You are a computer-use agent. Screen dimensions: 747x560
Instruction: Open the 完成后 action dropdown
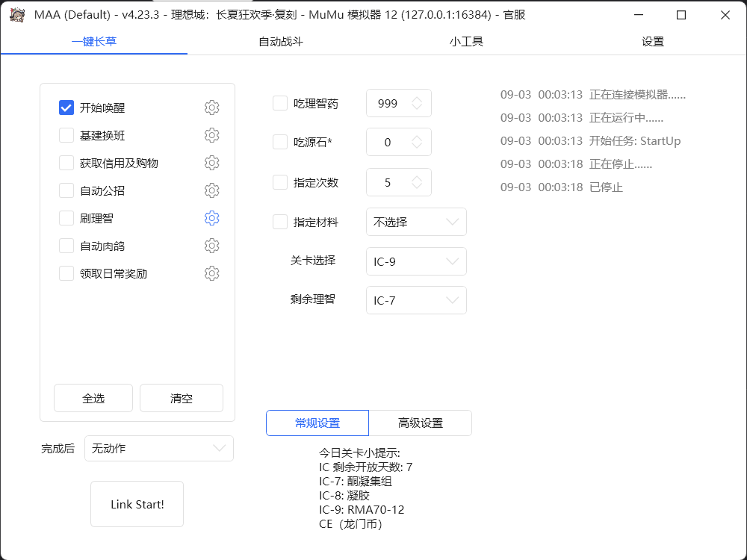tap(158, 448)
